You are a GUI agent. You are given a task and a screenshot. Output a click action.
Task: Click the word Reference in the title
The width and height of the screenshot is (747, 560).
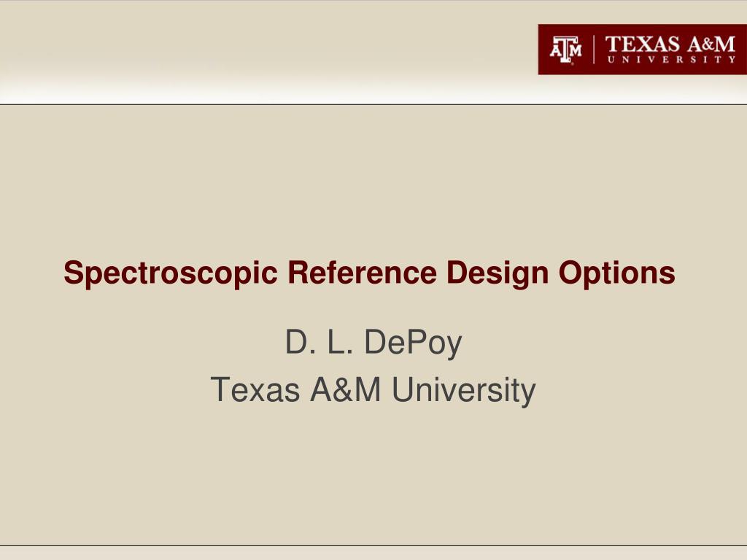click(x=362, y=273)
